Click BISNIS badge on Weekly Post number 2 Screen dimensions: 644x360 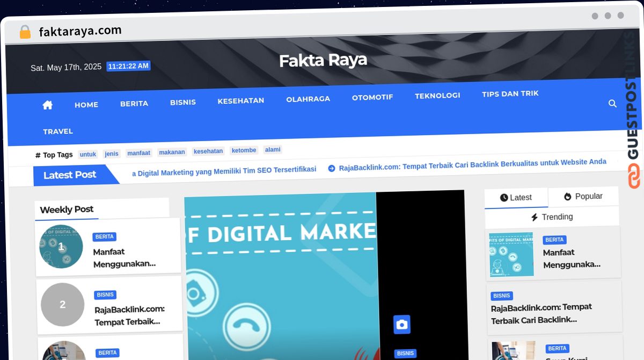[105, 295]
